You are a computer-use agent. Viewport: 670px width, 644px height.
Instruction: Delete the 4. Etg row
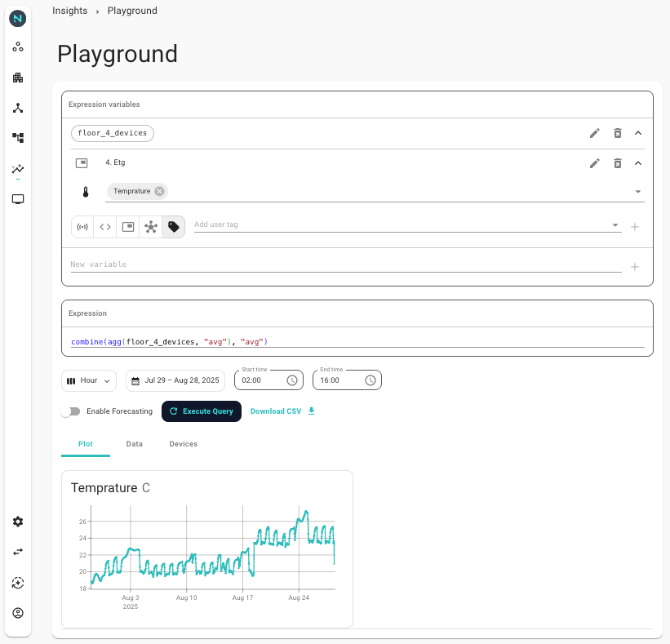coord(618,163)
